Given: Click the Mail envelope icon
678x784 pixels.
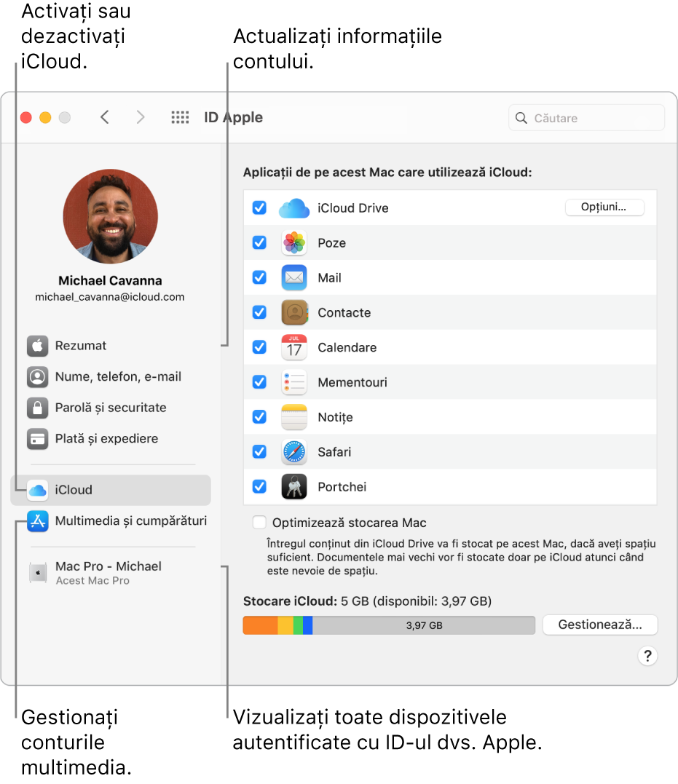Looking at the screenshot, I should click(293, 277).
